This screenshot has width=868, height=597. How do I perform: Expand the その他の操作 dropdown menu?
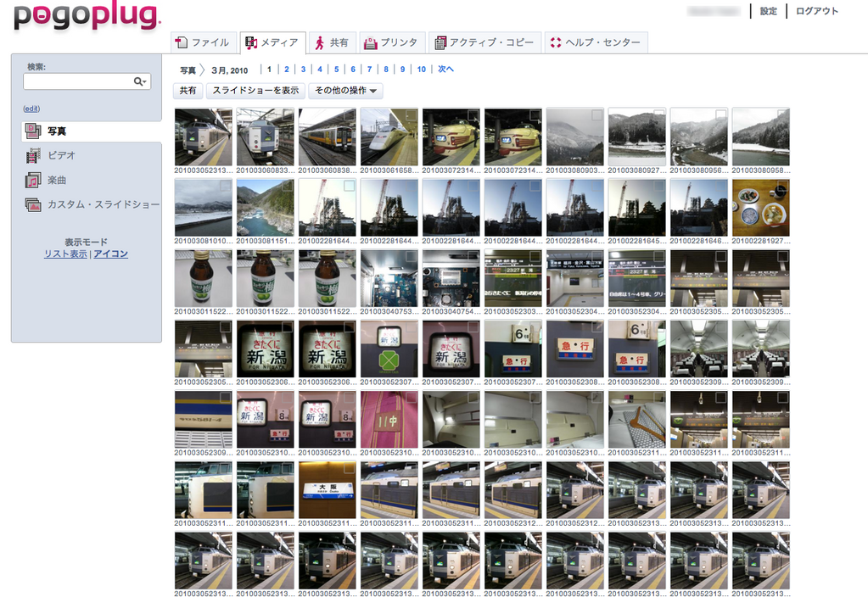[345, 91]
